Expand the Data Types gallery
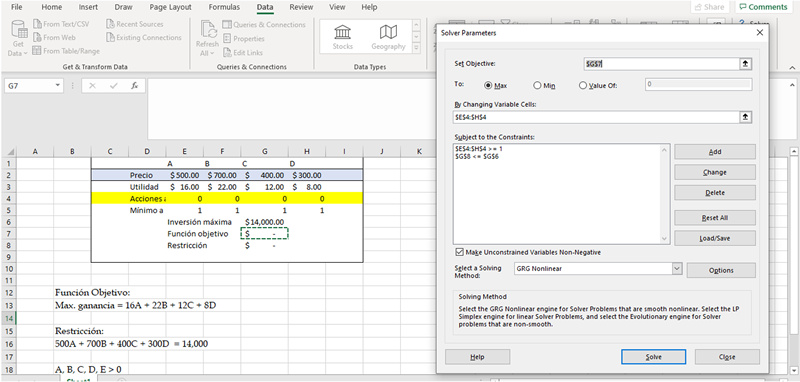Viewport: 800px width, 382px height. coord(416,48)
